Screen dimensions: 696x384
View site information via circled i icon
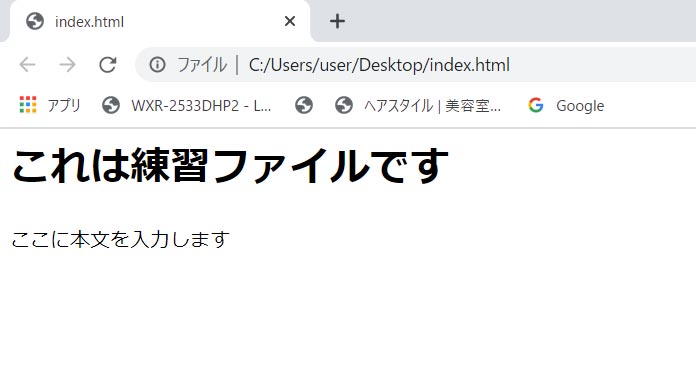click(x=157, y=65)
